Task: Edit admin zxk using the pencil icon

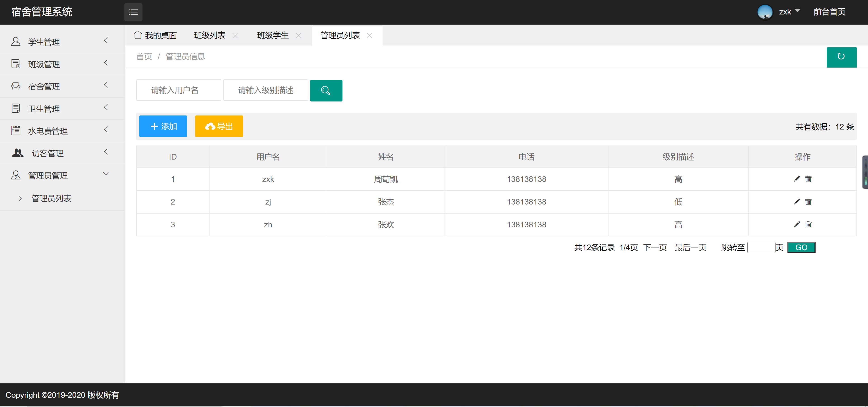Action: pos(797,179)
